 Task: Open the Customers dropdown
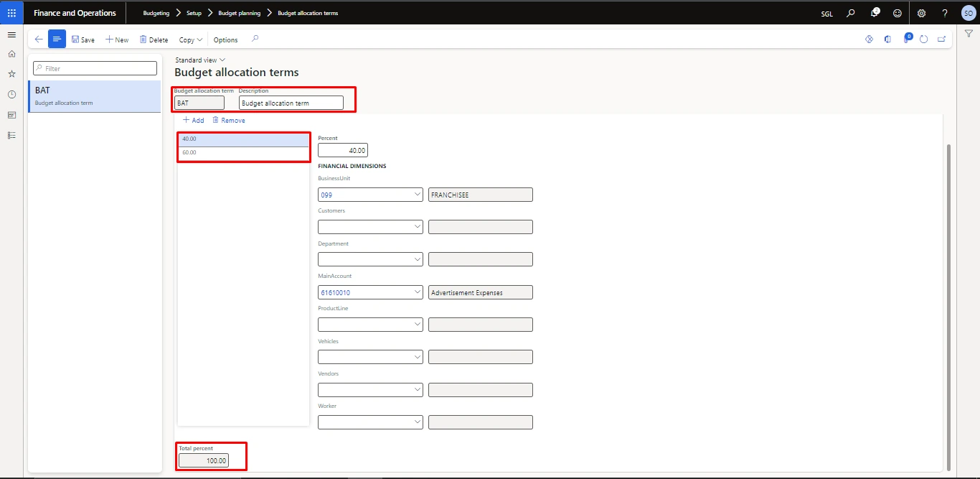click(418, 227)
